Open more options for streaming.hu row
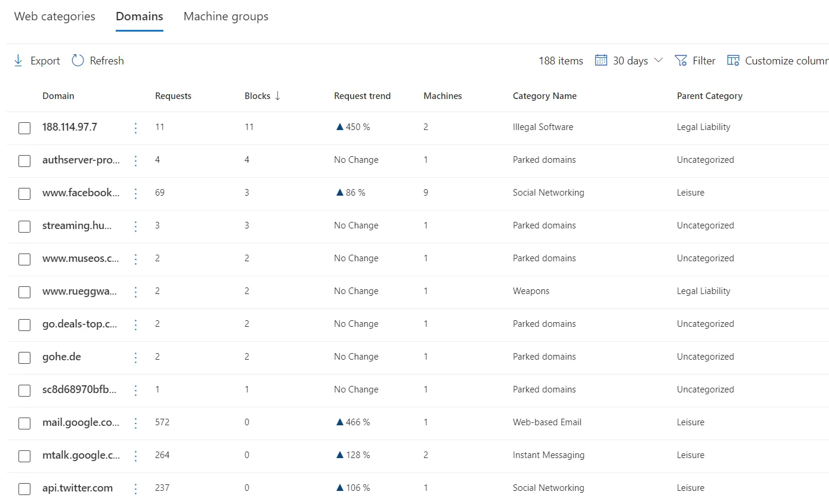Image resolution: width=829 pixels, height=504 pixels. [135, 226]
